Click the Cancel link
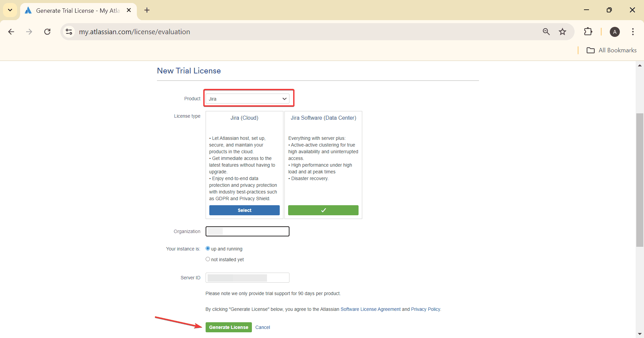The width and height of the screenshot is (644, 338). [x=263, y=327]
